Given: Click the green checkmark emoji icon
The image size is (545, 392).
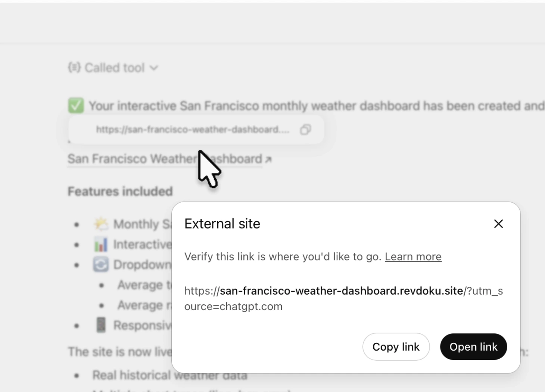Looking at the screenshot, I should click(76, 106).
